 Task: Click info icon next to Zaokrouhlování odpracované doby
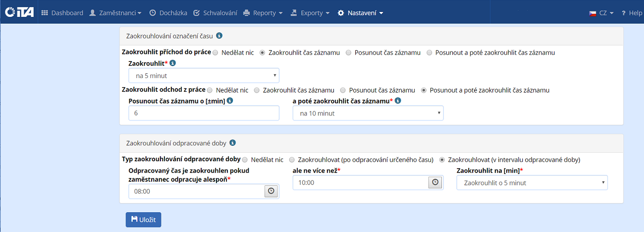(232, 143)
